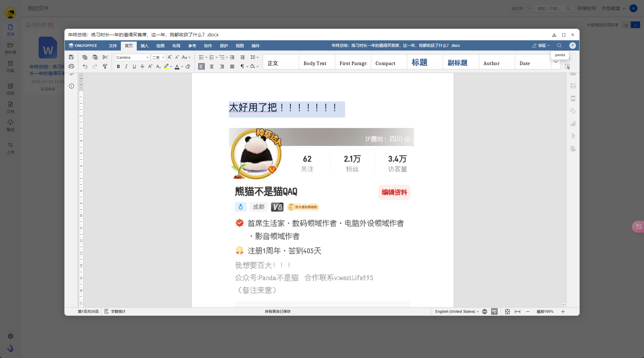The height and width of the screenshot is (358, 644).
Task: Toggle bold formatting
Action: point(118,66)
